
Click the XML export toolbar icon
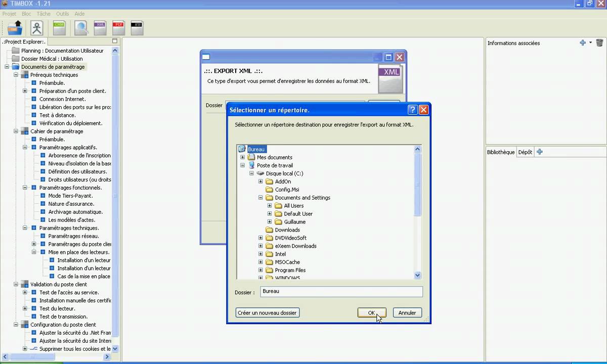(100, 28)
